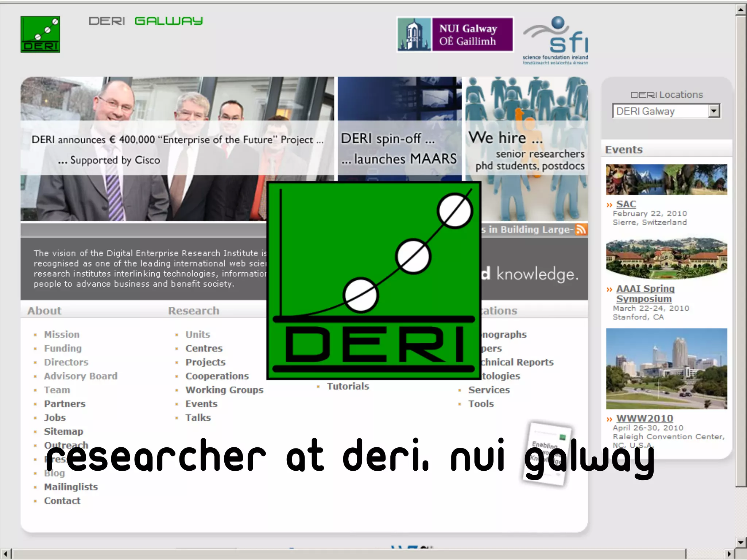Open the WWW2010 event link

[645, 418]
